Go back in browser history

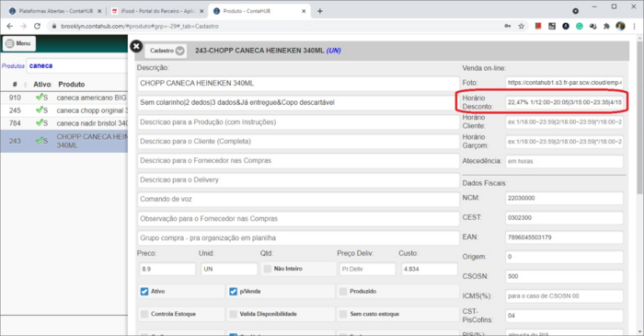[10, 26]
